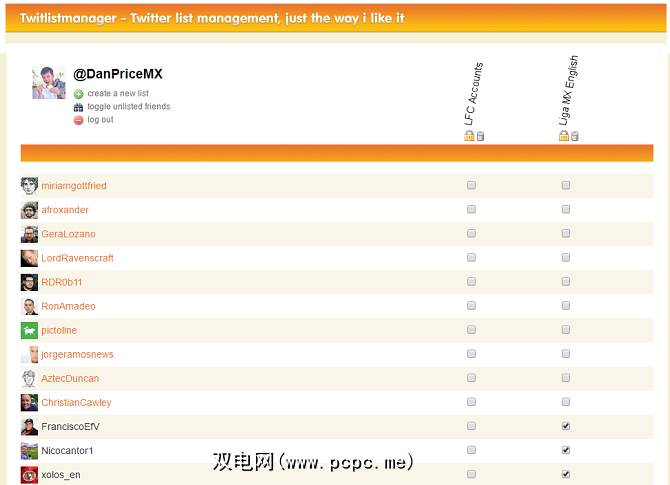Click the toggle unlisted friends binoculars icon
This screenshot has width=670, height=485.
(78, 107)
